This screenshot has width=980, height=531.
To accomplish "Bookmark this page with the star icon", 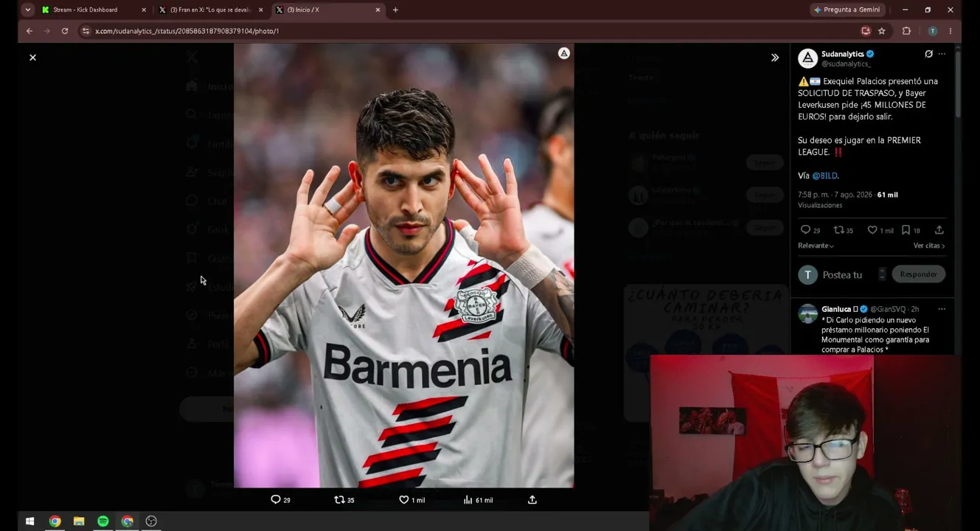I will (x=882, y=31).
